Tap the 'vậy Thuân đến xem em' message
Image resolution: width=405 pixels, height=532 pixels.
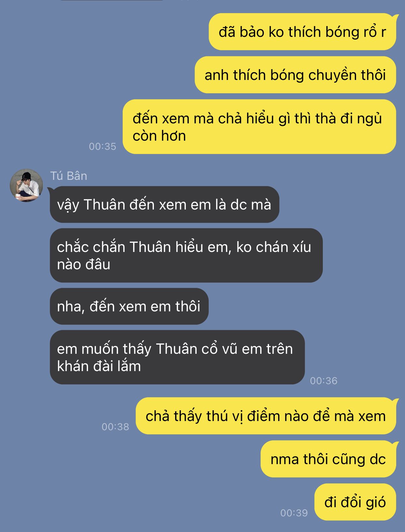[x=165, y=205]
